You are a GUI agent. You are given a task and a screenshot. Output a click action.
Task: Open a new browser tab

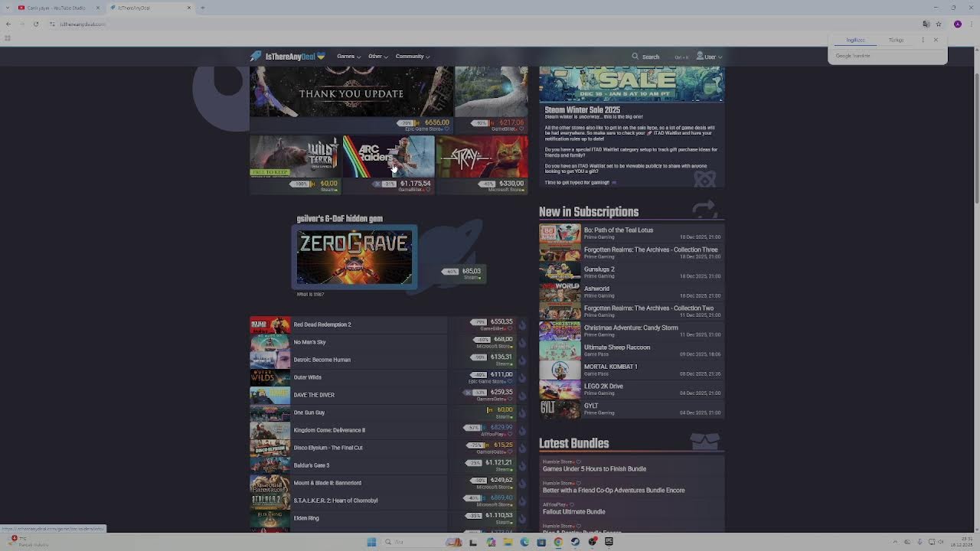pyautogui.click(x=202, y=8)
